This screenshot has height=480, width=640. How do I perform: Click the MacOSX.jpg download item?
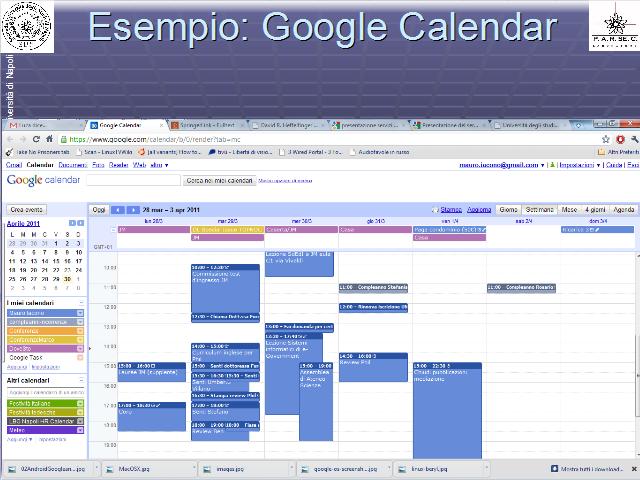(x=148, y=469)
